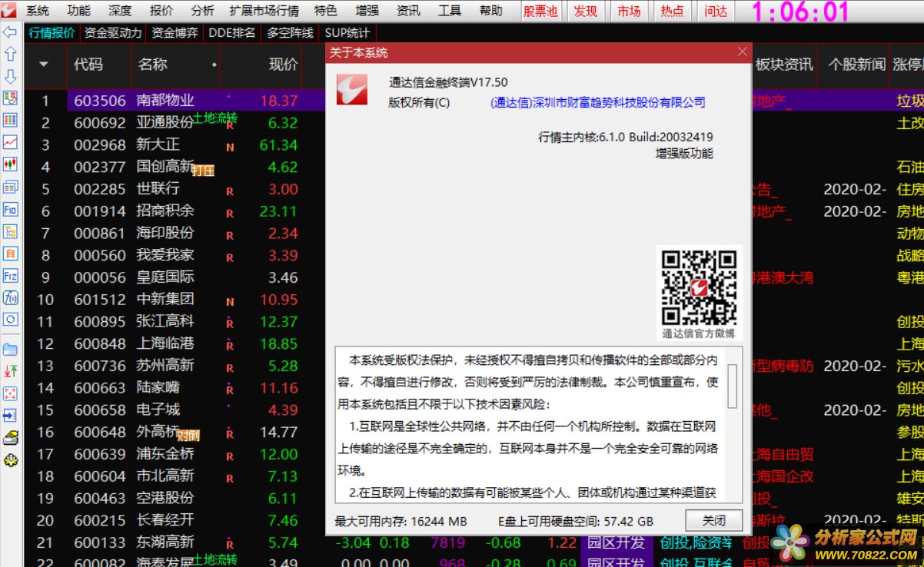924x567 pixels.
Task: Click the 个股新闻 column header
Action: pos(856,65)
